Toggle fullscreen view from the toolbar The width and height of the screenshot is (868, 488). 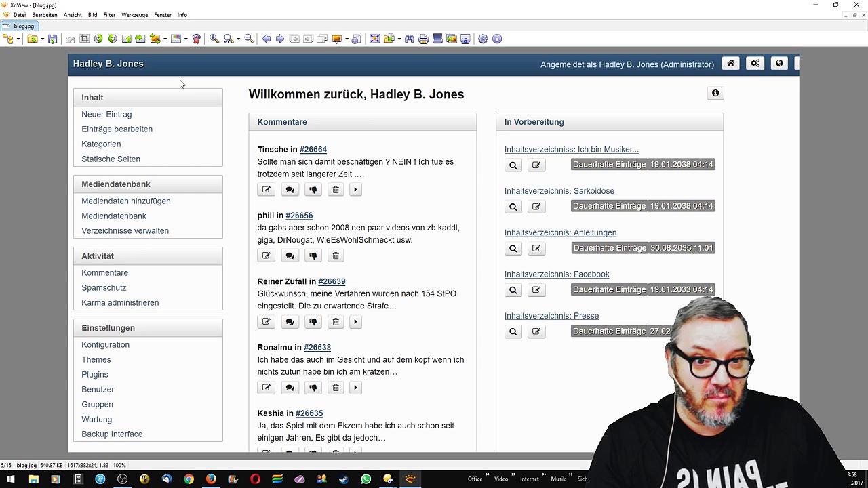coord(374,39)
